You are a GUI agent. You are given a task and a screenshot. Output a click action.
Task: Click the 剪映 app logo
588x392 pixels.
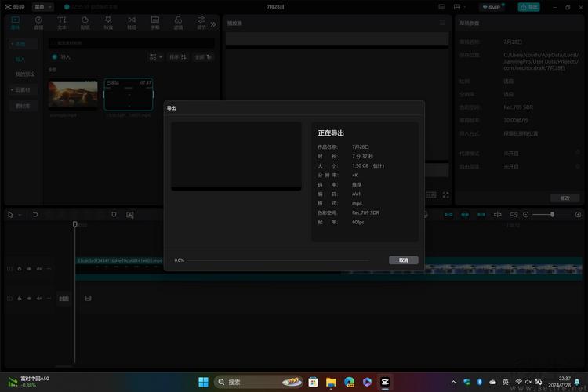pyautogui.click(x=15, y=7)
